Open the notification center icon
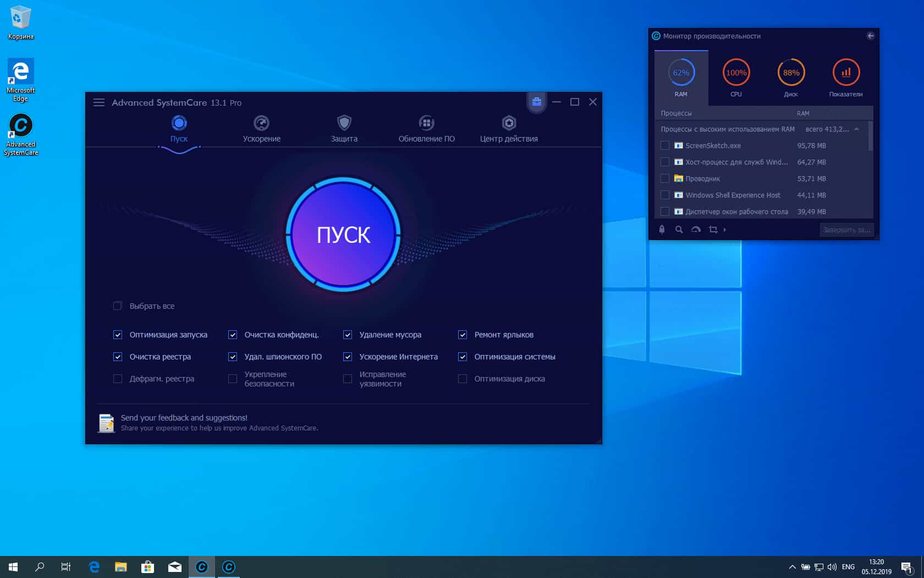 tap(907, 567)
